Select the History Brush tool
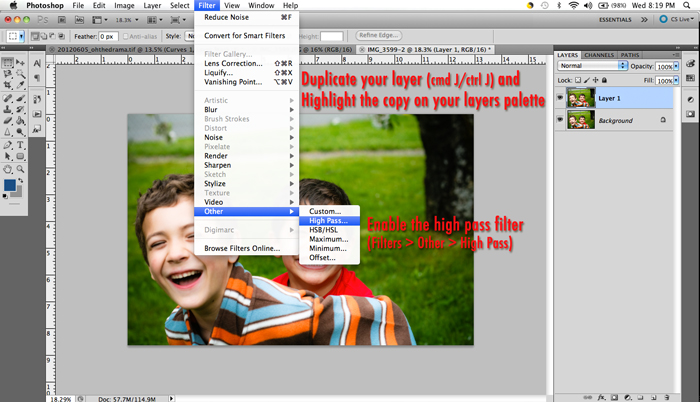 tap(20, 109)
